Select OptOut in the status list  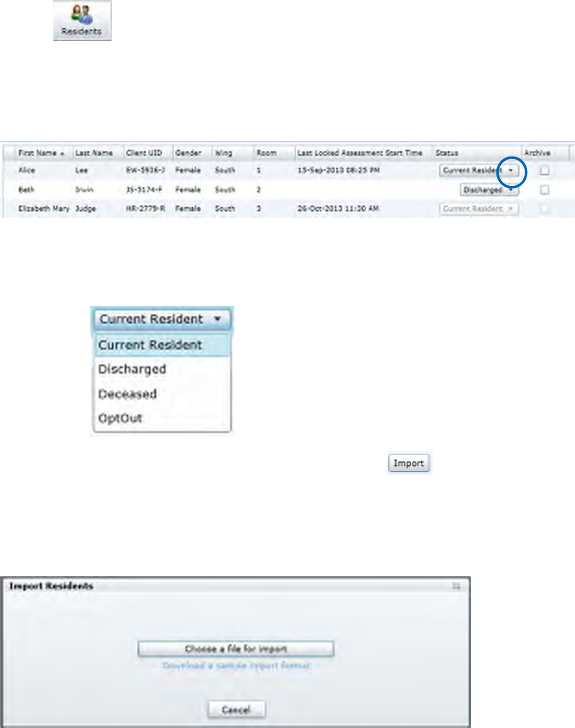coord(163,418)
